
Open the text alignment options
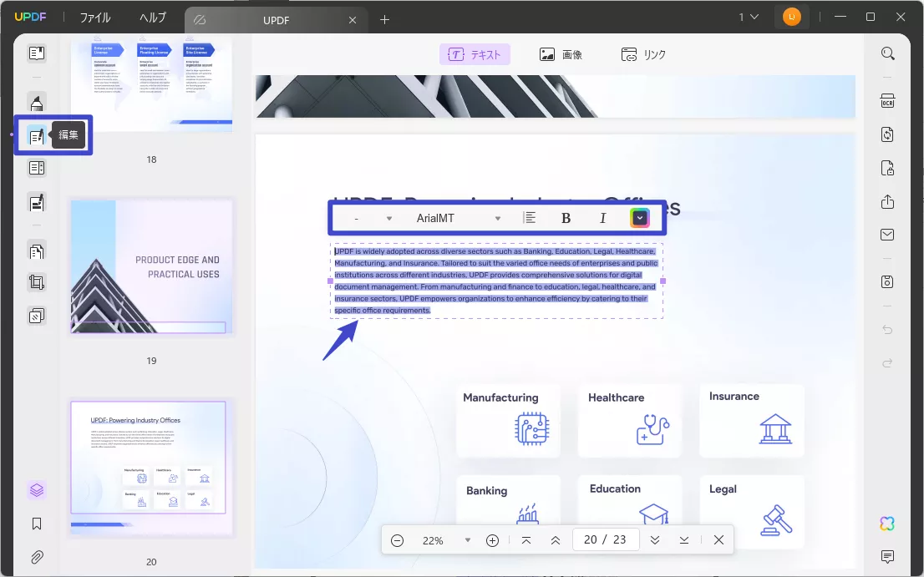pos(530,218)
